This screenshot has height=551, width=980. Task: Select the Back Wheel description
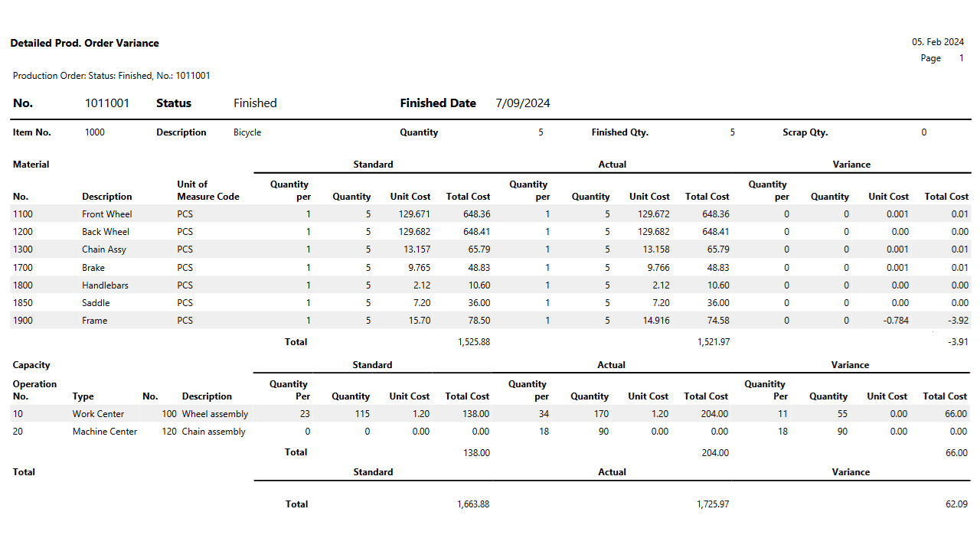106,232
